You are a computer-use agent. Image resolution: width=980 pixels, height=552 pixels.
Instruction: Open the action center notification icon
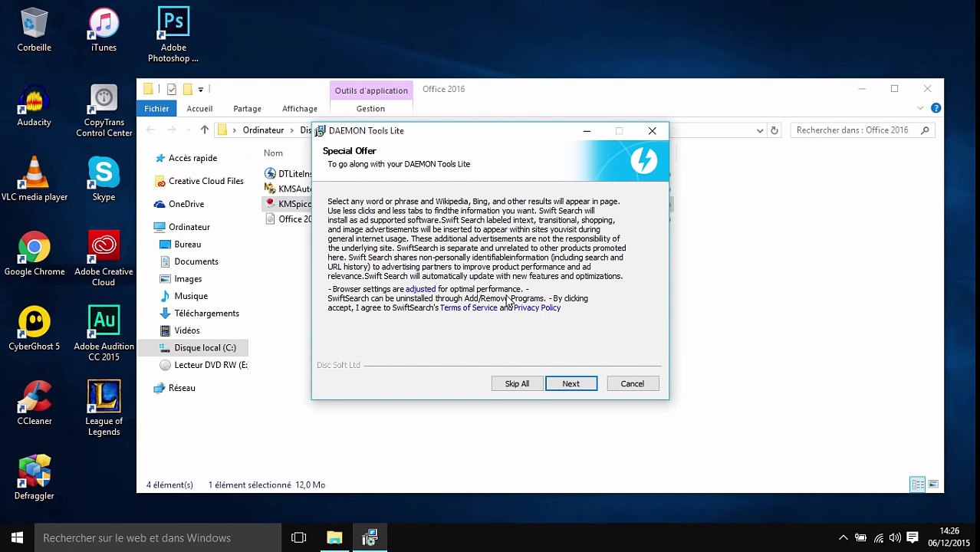click(x=913, y=537)
